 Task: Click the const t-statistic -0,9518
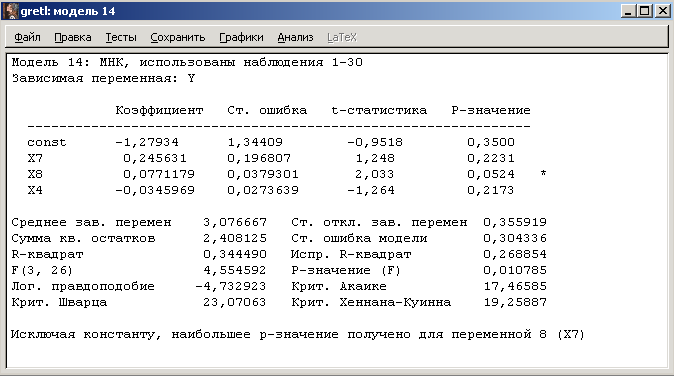click(375, 142)
